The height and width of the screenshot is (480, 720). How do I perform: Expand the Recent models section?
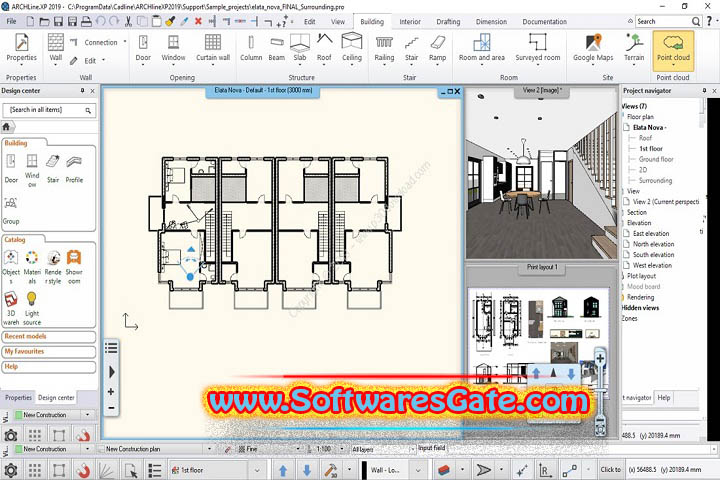click(x=49, y=337)
